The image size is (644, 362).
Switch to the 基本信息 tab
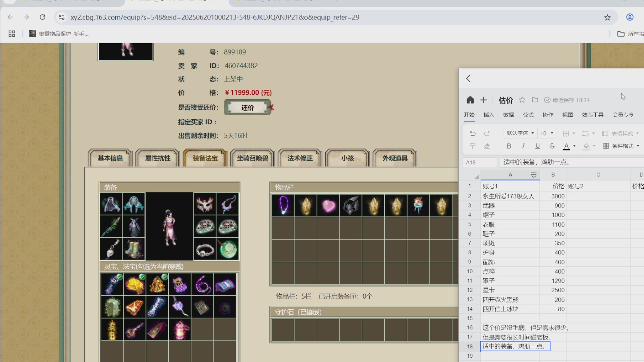[x=110, y=158]
